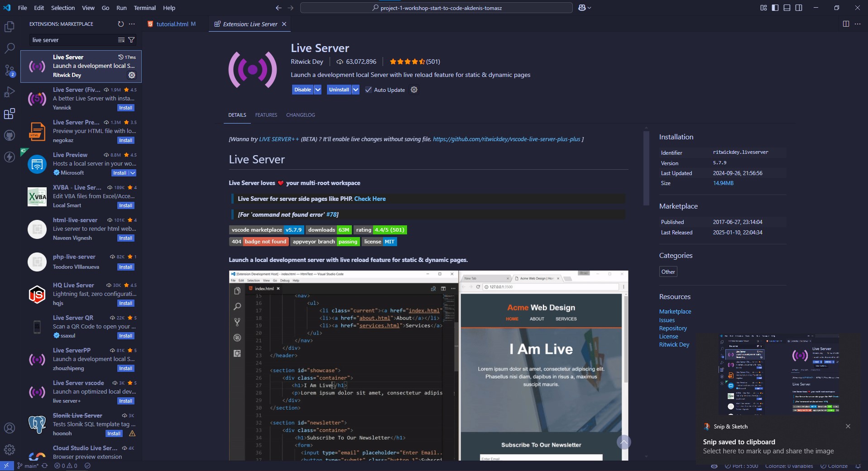Open the Explorer view in activity bar
This screenshot has height=471, width=868.
pyautogui.click(x=9, y=27)
